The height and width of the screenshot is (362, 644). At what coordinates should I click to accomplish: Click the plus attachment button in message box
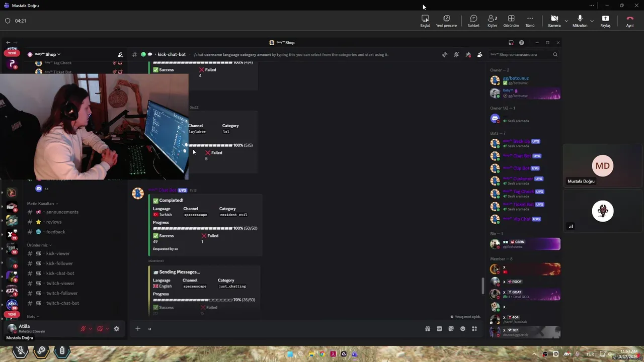click(137, 329)
